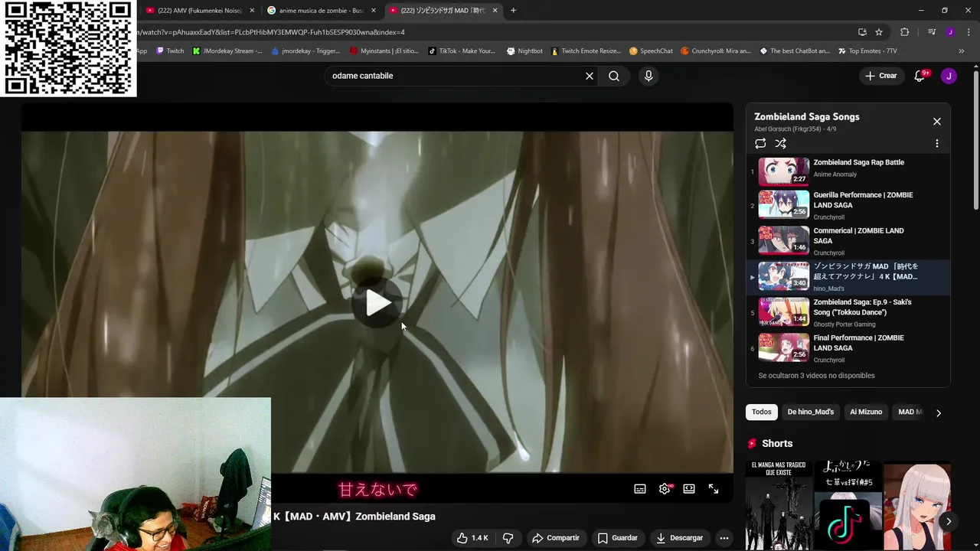Like the video (1.4 K)
Image resolution: width=980 pixels, height=551 pixels.
472,538
